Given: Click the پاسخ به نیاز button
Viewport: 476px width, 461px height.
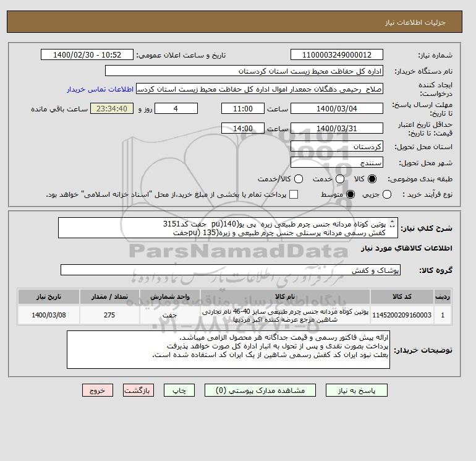Looking at the screenshot, I should [357, 390].
